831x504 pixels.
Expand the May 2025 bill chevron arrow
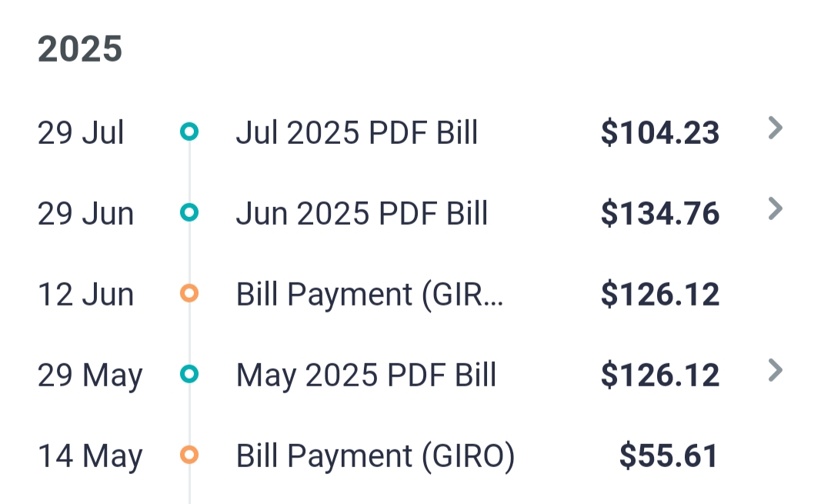(776, 371)
